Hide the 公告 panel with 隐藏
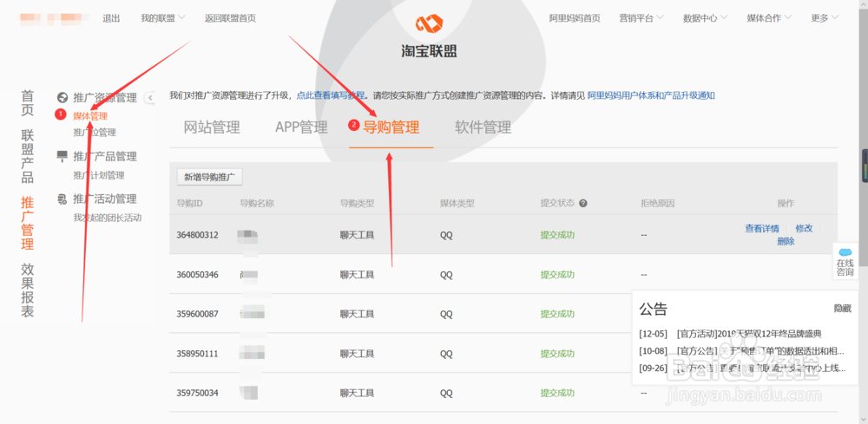Screen dimensions: 868x424 click(843, 309)
